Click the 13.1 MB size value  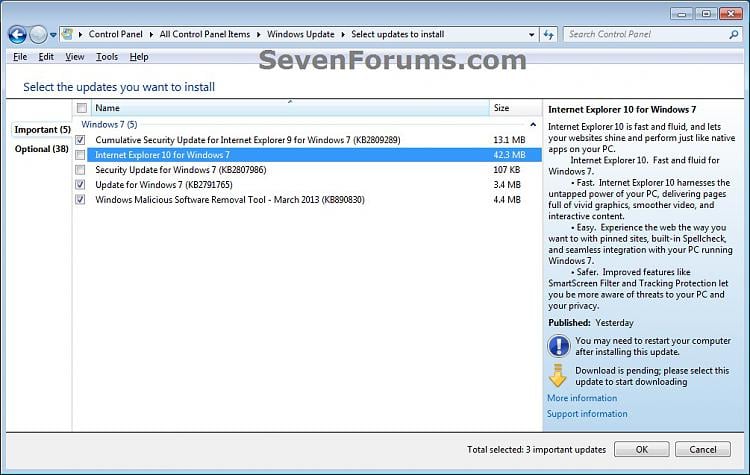pyautogui.click(x=509, y=140)
